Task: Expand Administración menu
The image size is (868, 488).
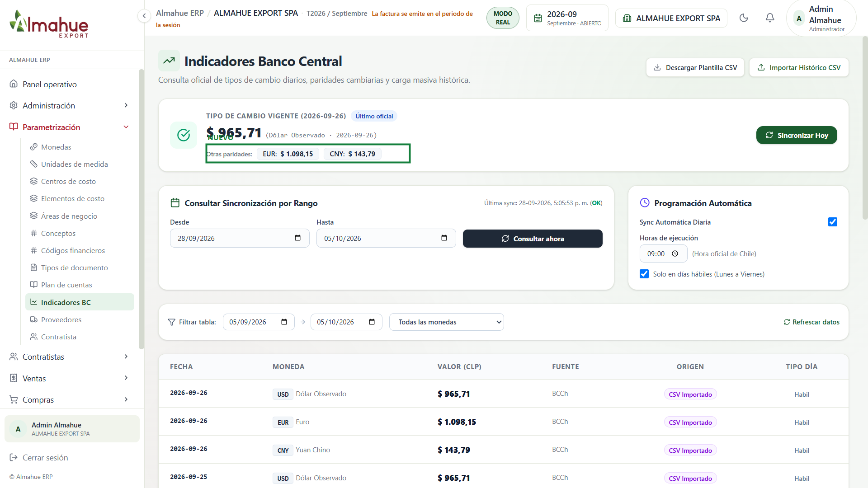Action: tap(69, 105)
